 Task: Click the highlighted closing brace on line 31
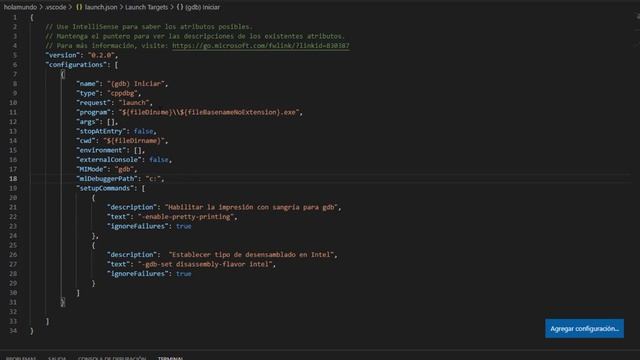[x=62, y=302]
